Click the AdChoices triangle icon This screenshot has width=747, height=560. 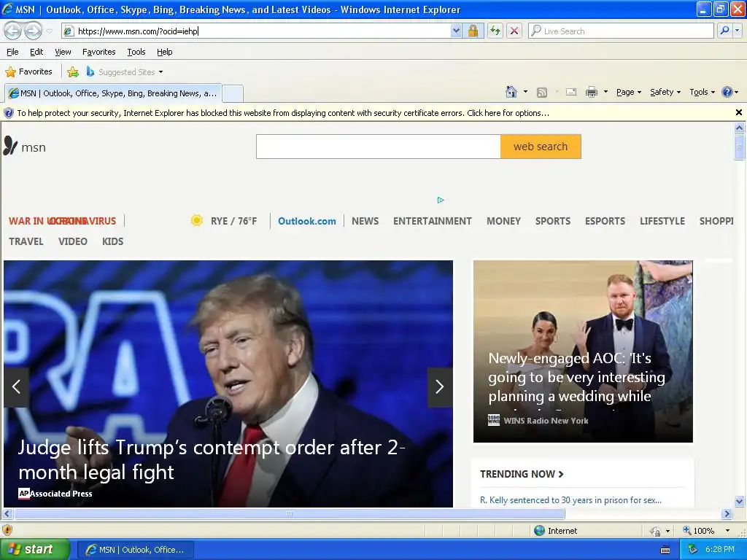(x=441, y=200)
